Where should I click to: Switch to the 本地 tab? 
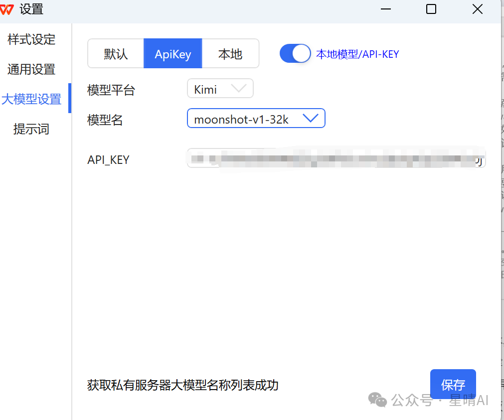pyautogui.click(x=230, y=54)
